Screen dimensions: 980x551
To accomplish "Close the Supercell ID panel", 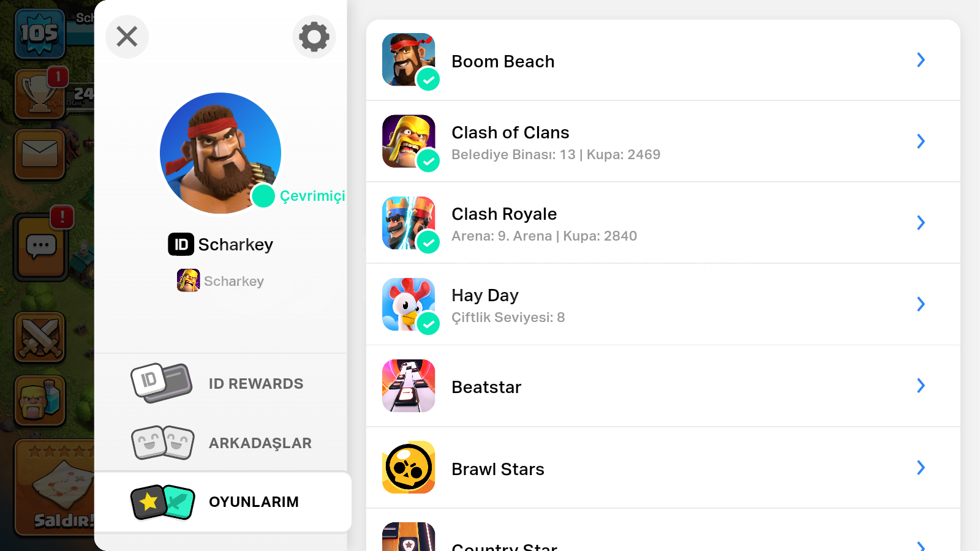I will pos(127,37).
